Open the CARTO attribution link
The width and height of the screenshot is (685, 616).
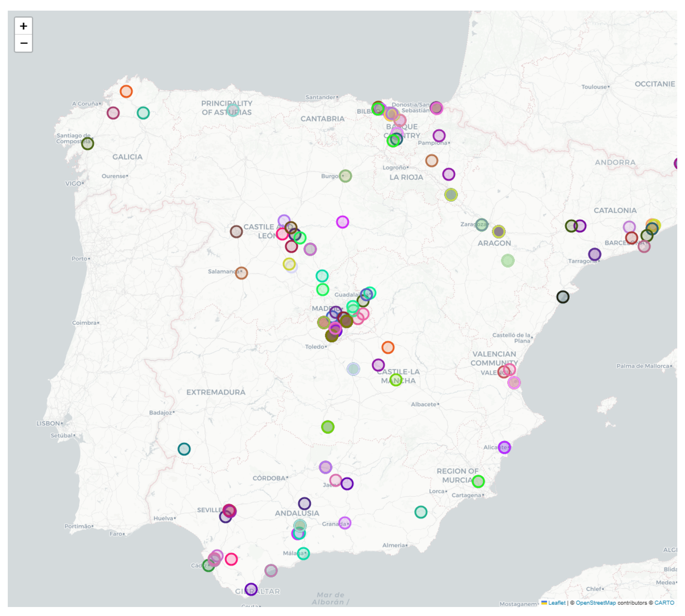tap(664, 603)
